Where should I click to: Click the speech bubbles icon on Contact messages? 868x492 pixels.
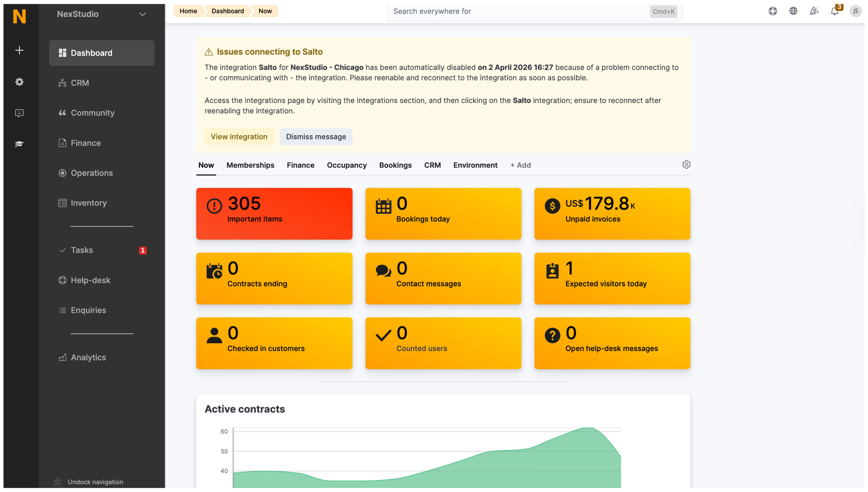383,271
